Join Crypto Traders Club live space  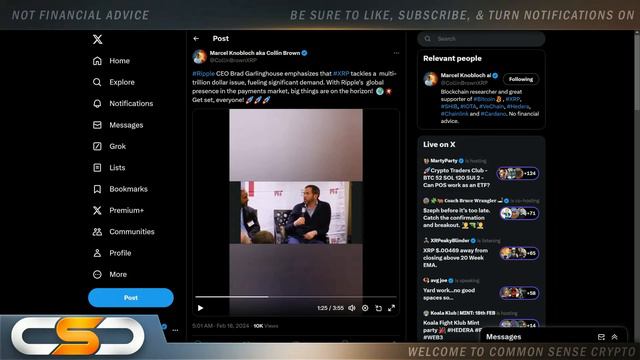coord(456,178)
